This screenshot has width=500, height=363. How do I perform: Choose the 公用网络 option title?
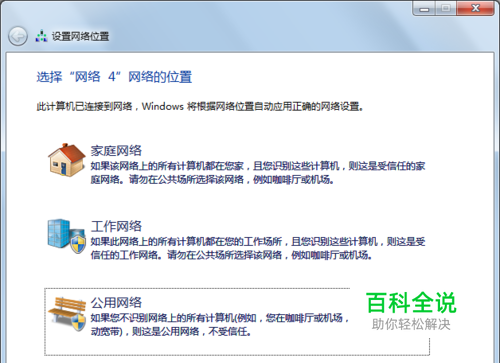point(116,303)
